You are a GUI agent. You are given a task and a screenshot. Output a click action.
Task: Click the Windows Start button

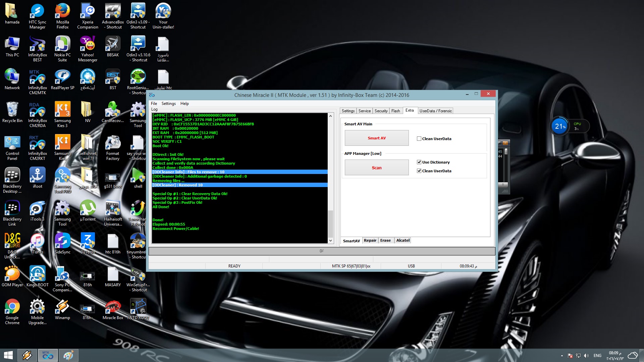(8, 355)
